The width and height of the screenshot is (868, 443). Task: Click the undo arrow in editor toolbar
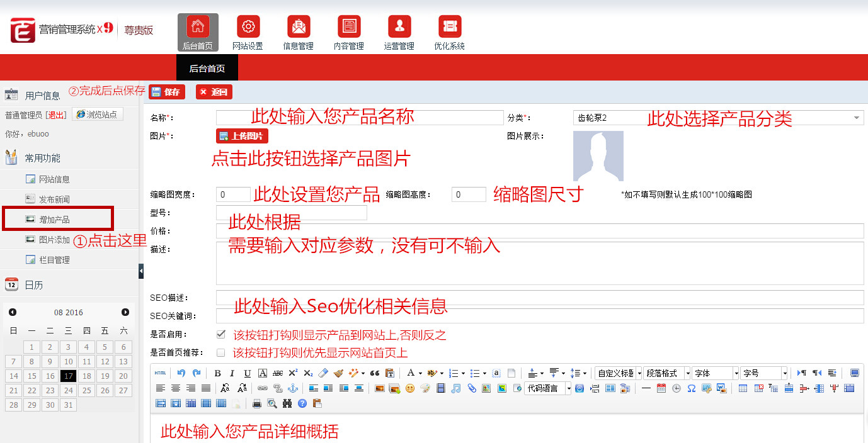coord(181,373)
